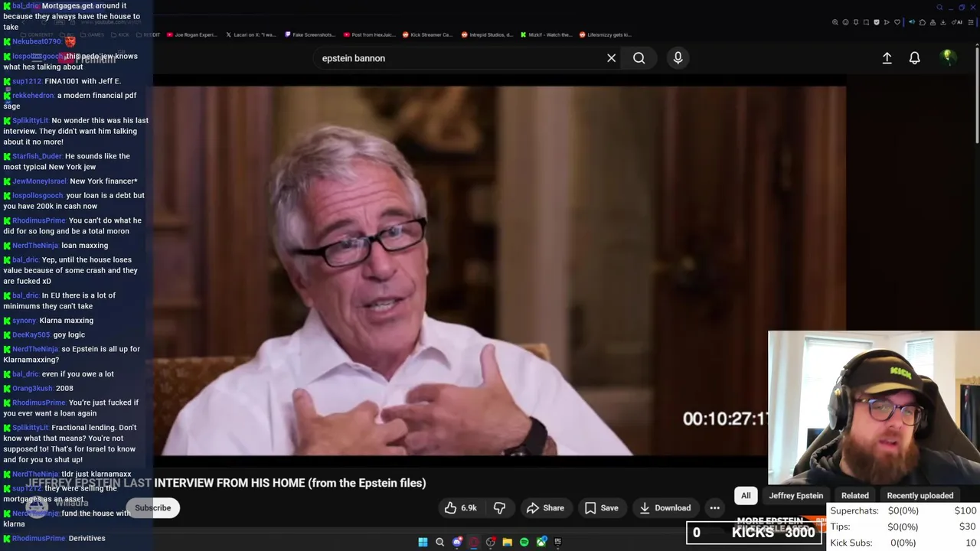Open the Windows taskbar search
Image resolution: width=980 pixels, height=551 pixels.
point(439,542)
